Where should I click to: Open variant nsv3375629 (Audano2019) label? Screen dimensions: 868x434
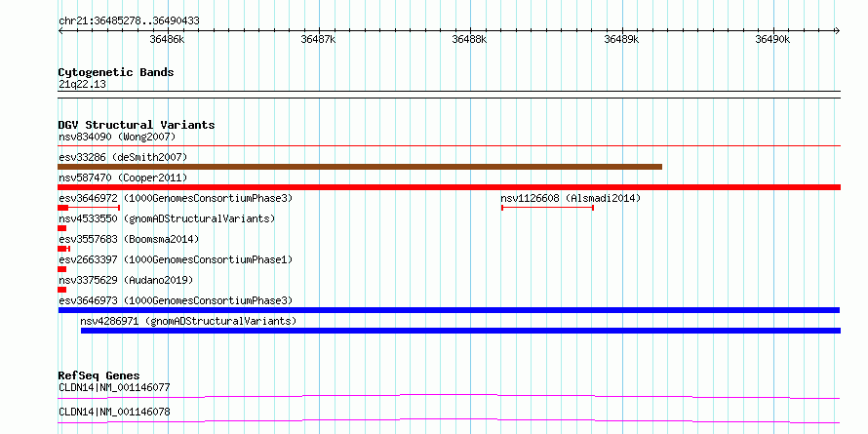pos(126,280)
